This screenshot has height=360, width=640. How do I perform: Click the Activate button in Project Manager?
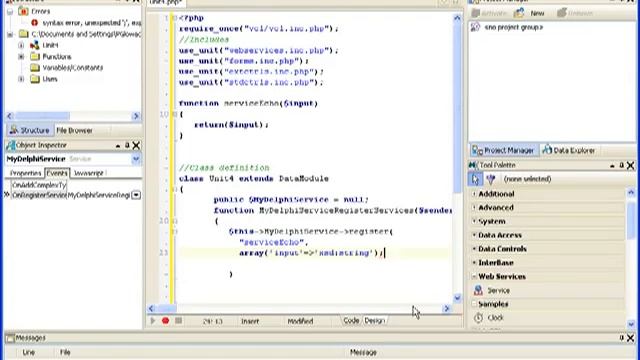(489, 13)
